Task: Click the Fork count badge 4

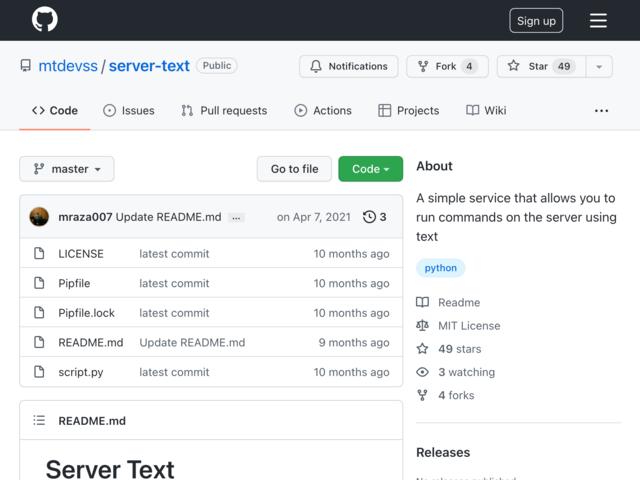Action: [469, 66]
